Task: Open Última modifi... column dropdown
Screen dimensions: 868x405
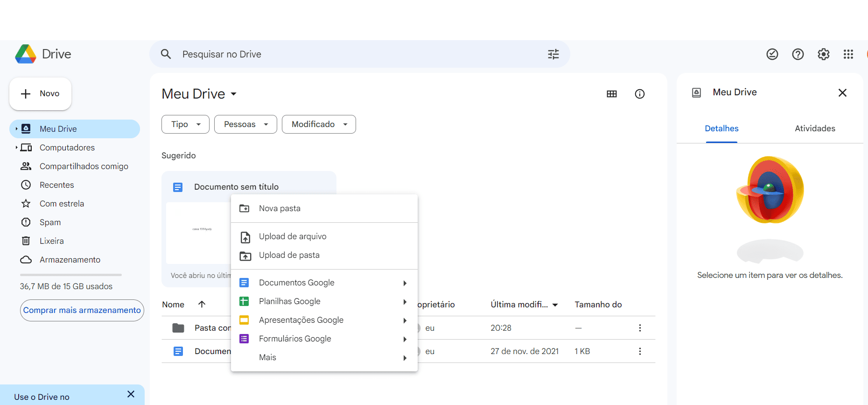Action: (x=555, y=305)
